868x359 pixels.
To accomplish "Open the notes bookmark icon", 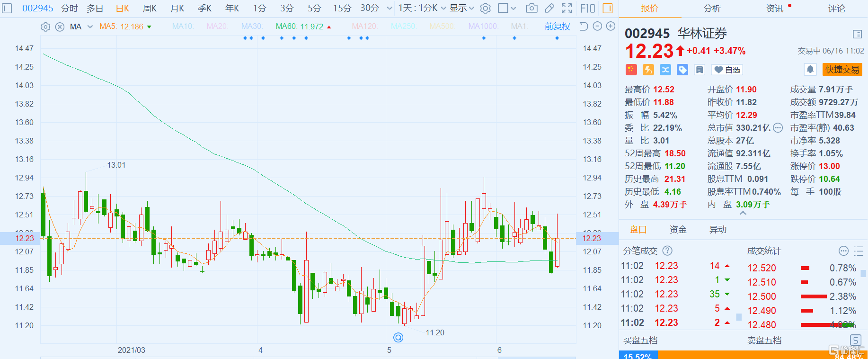I will click(x=700, y=70).
